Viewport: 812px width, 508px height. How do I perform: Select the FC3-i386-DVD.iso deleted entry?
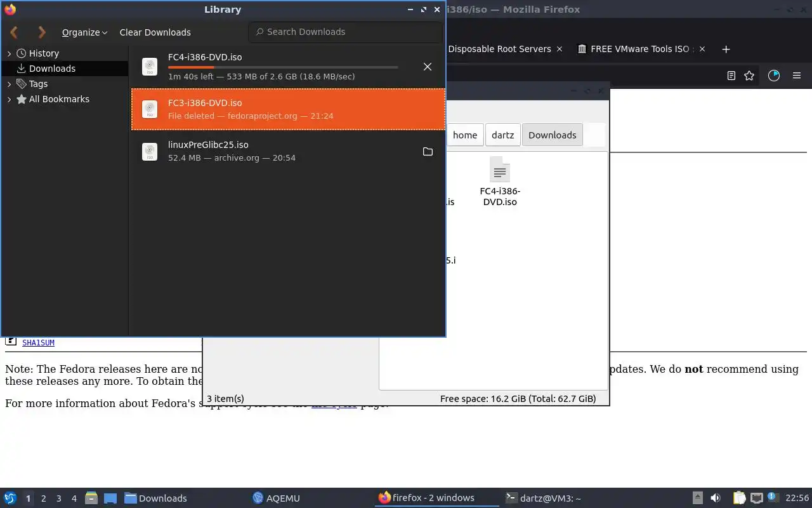[x=288, y=109]
